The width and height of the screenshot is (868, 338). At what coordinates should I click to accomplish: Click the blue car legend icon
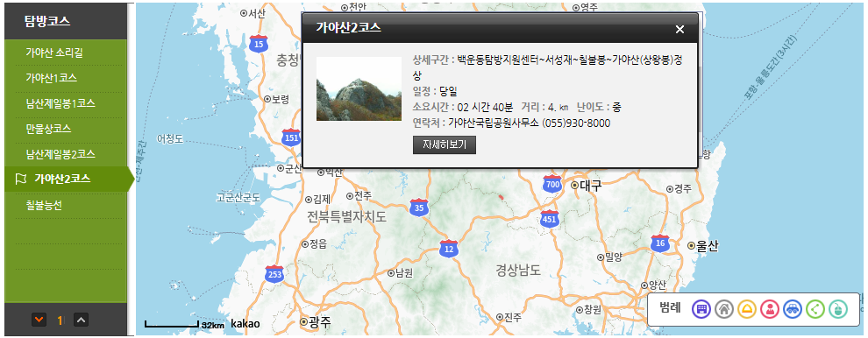(793, 309)
